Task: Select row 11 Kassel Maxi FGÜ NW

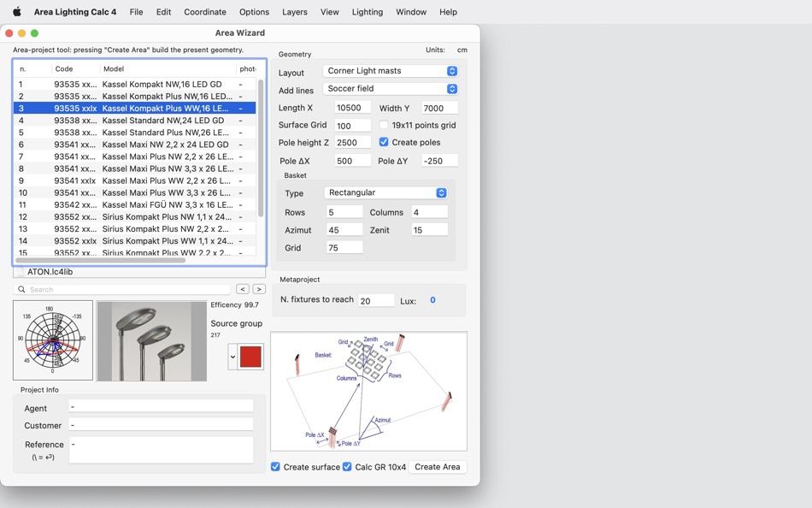Action: tap(135, 204)
